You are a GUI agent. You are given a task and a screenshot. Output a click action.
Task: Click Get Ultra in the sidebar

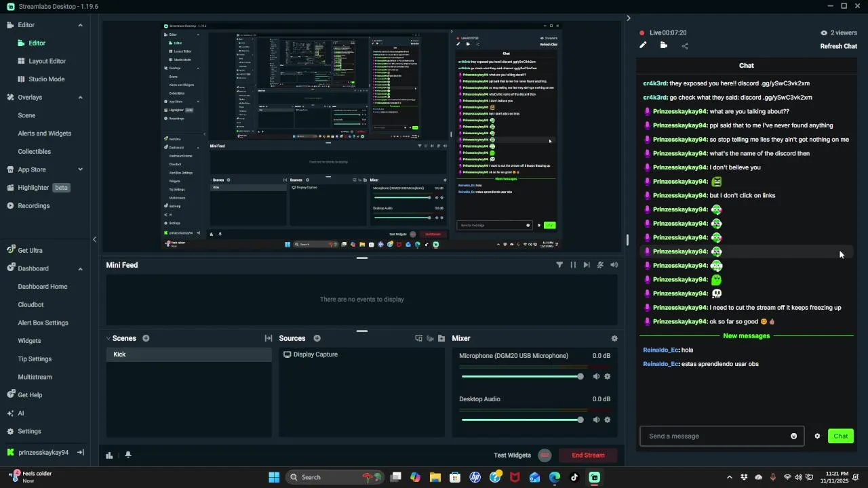tap(30, 251)
